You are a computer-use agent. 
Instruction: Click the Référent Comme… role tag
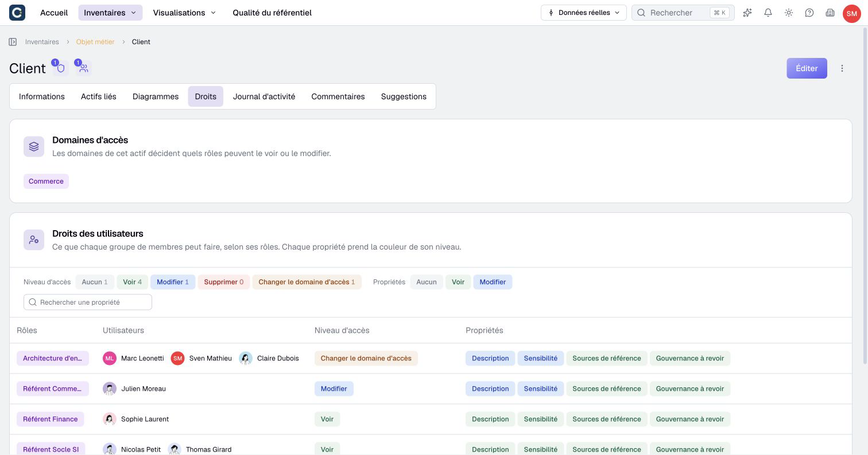[52, 388]
